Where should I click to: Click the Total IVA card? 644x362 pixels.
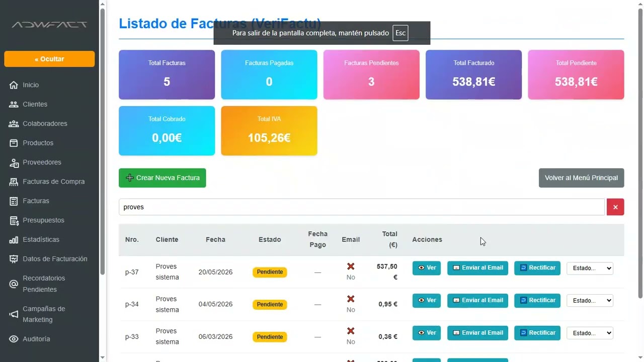coord(269,131)
